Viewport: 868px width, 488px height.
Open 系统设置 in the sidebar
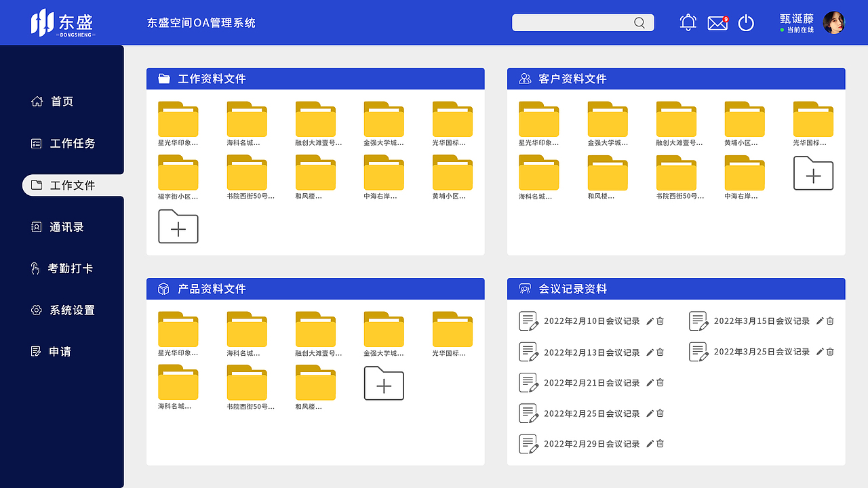[63, 310]
